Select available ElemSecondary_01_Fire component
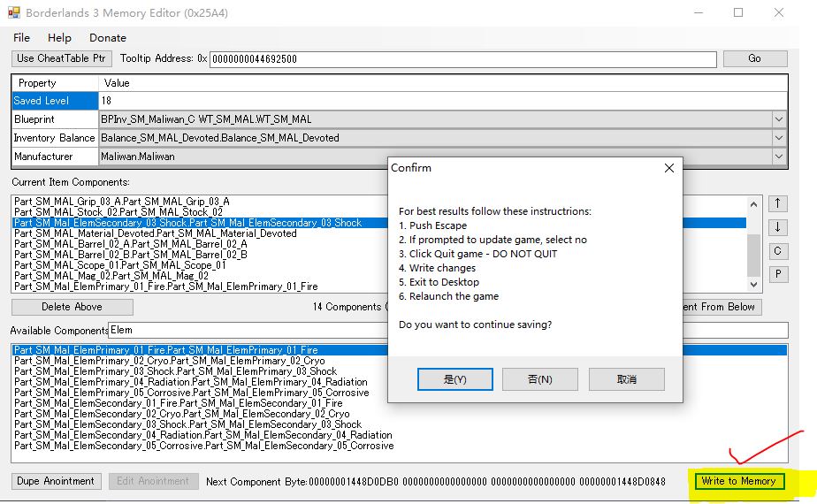 [179, 403]
